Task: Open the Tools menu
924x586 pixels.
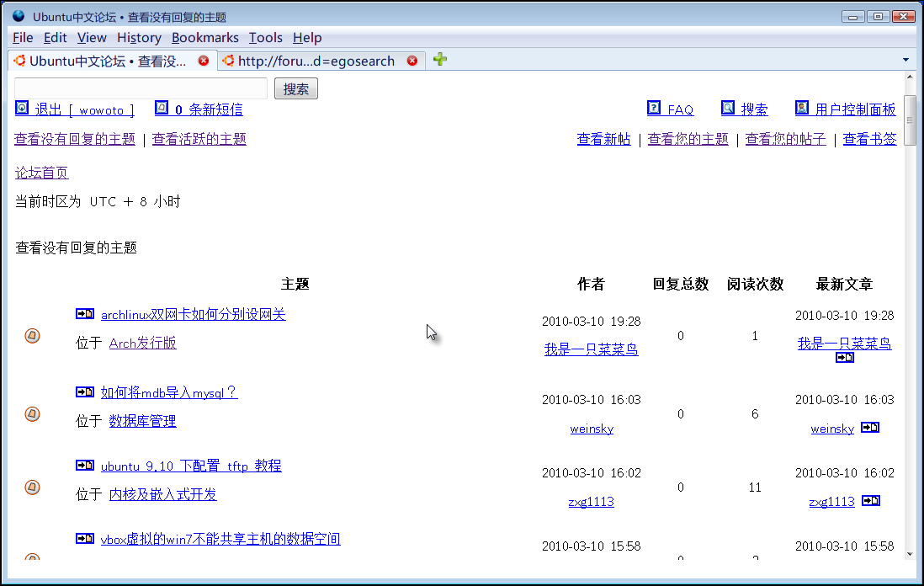Action: (266, 38)
